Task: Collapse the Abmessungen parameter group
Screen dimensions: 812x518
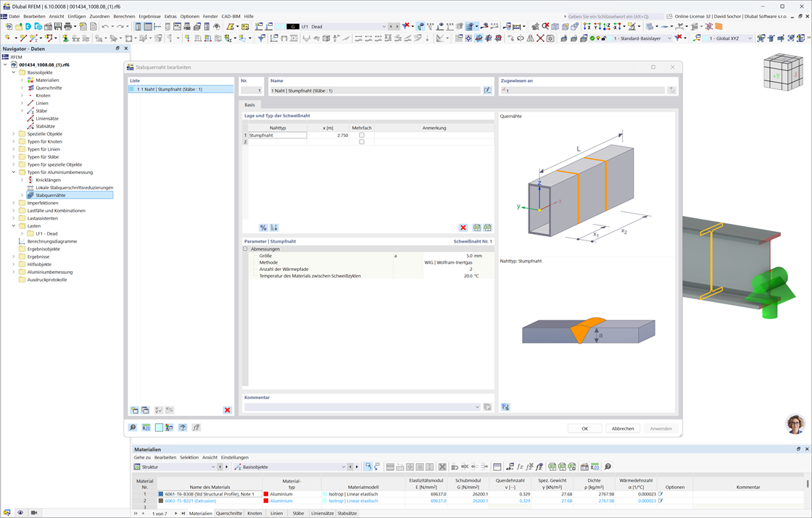Action: click(x=245, y=248)
